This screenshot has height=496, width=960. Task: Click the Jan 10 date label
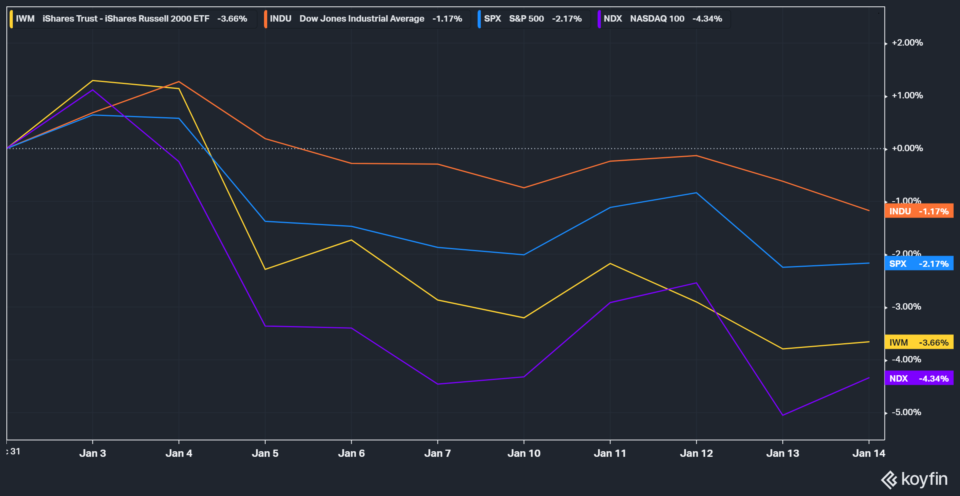(x=523, y=452)
